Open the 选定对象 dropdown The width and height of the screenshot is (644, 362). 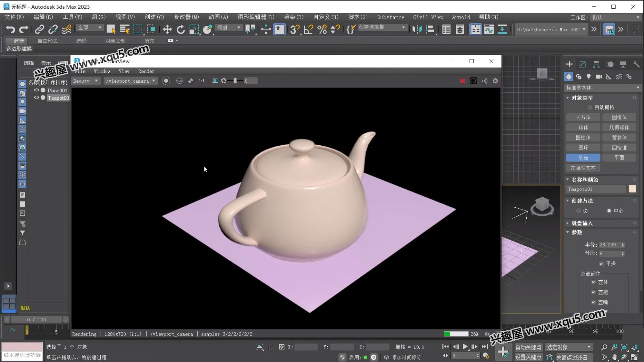569,347
